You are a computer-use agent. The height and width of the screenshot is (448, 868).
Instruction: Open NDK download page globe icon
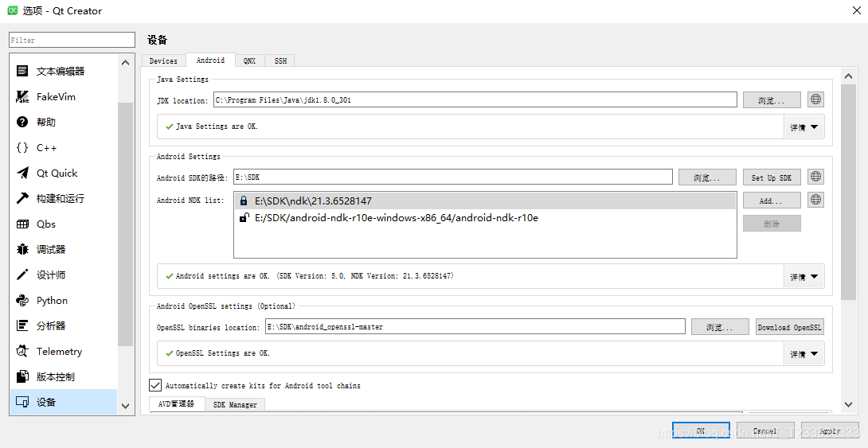pyautogui.click(x=815, y=200)
